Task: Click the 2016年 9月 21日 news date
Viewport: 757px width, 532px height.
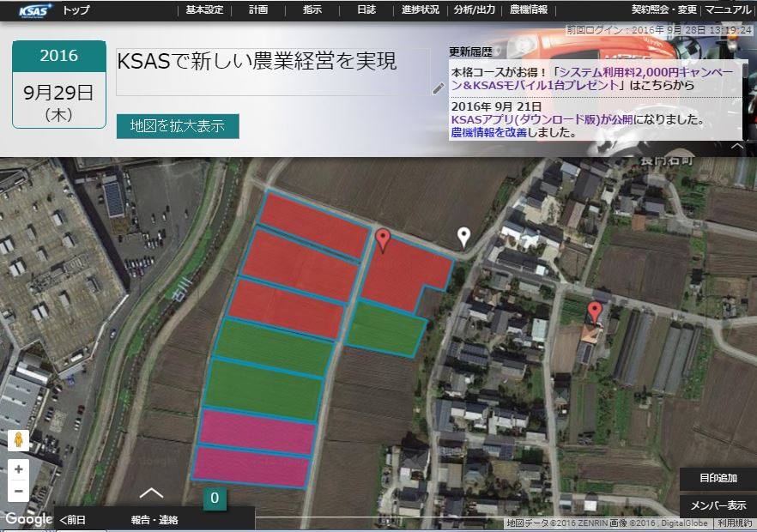Action: 496,106
